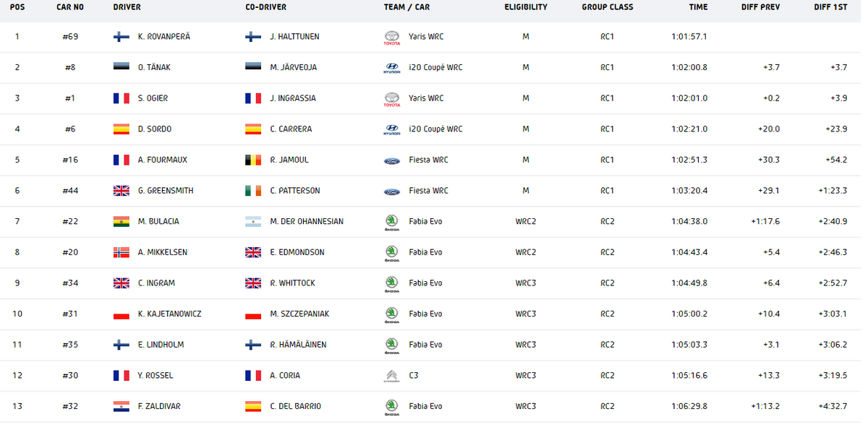
Task: Click the Polish flag beside K. Kajetanowicz
Action: 122,314
